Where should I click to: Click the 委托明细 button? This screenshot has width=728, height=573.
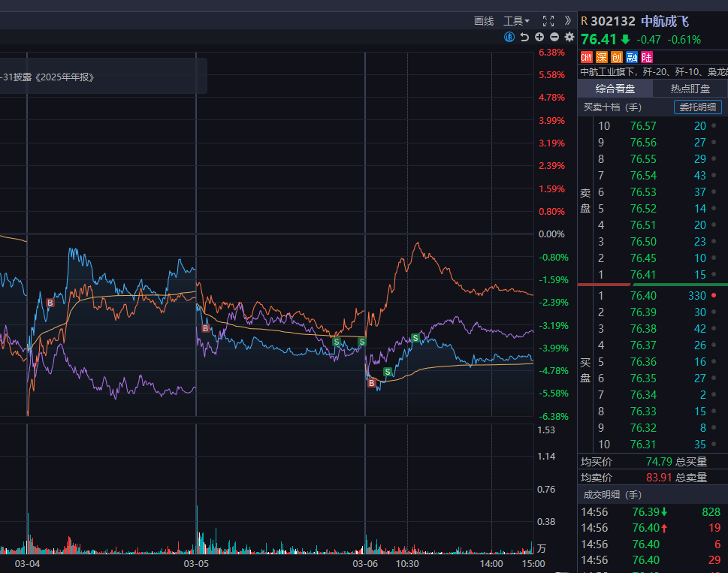coord(697,107)
